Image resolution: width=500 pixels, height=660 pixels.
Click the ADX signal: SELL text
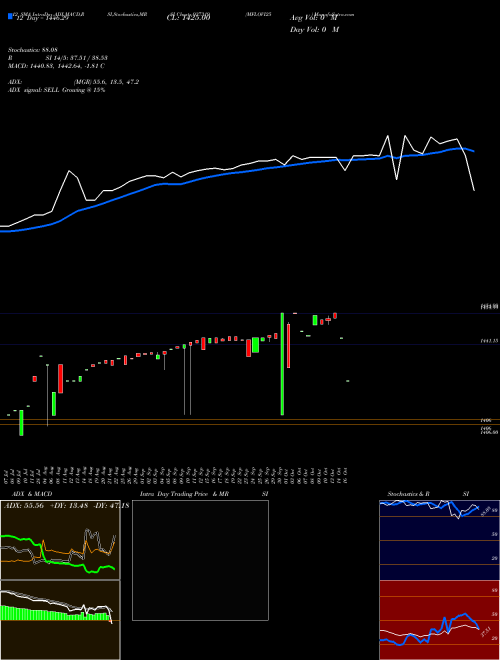[x=56, y=90]
